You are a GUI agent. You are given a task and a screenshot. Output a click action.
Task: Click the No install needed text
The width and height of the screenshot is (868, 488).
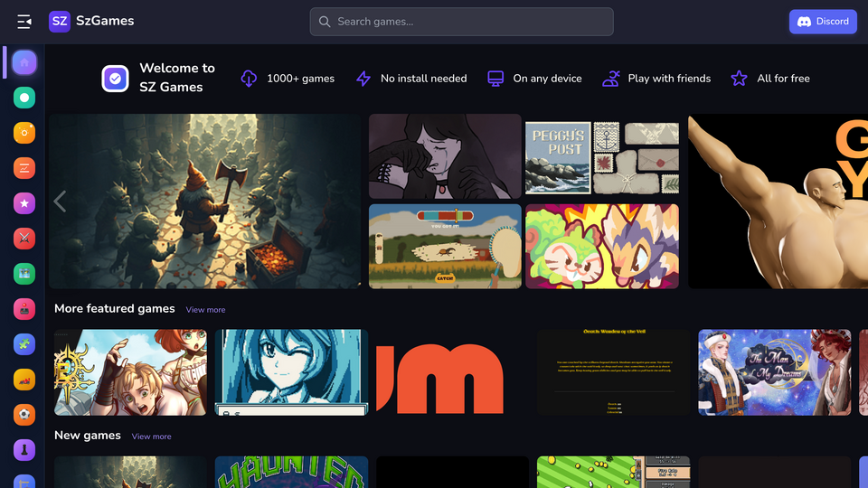423,79
